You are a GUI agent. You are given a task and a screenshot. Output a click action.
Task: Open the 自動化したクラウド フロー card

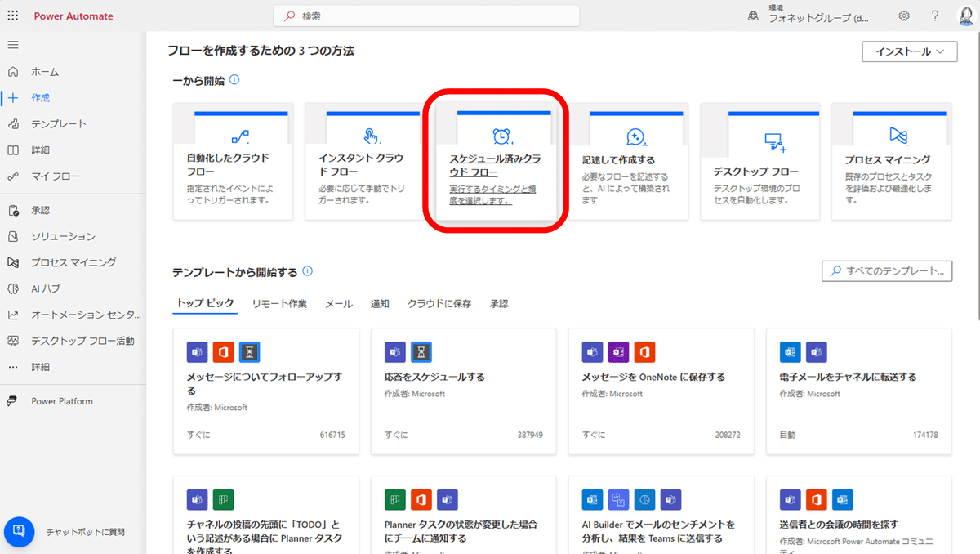pyautogui.click(x=233, y=162)
